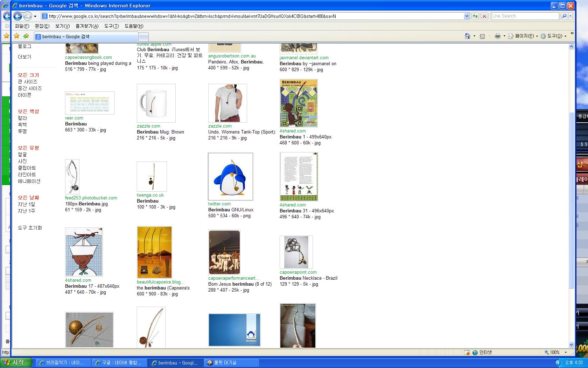Expand the Home button dropdown arrow
Viewport: 588px width, 368px height.
(x=474, y=36)
